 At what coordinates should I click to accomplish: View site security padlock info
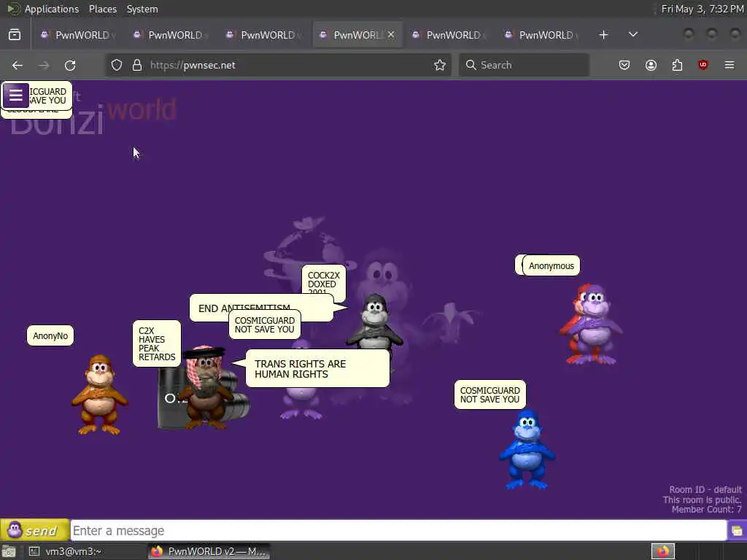(137, 65)
